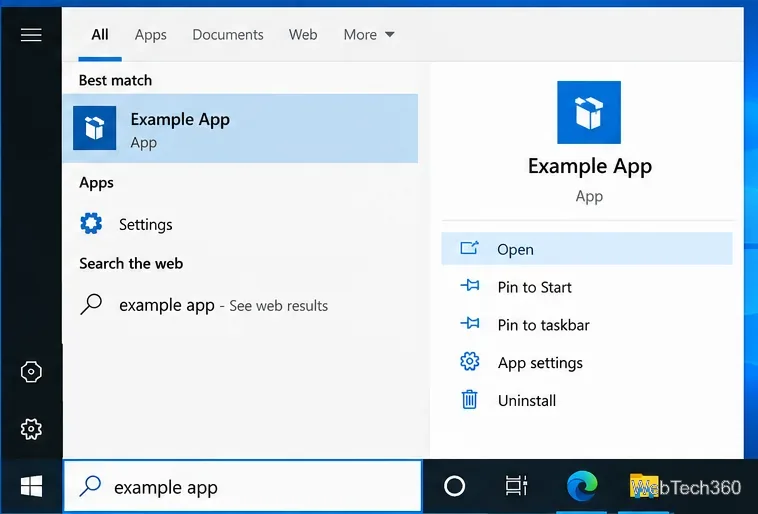Open App settings option
758x514 pixels.
[x=587, y=362]
